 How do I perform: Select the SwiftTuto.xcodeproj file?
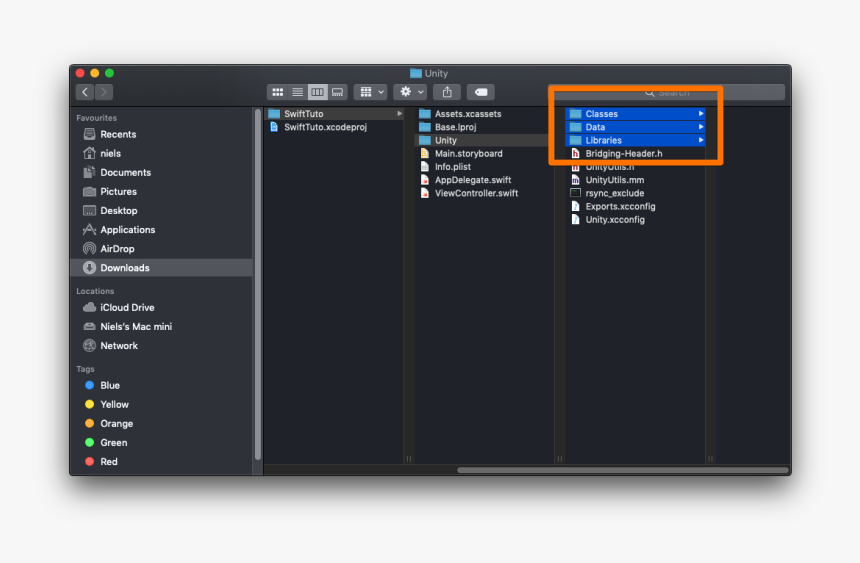334,127
